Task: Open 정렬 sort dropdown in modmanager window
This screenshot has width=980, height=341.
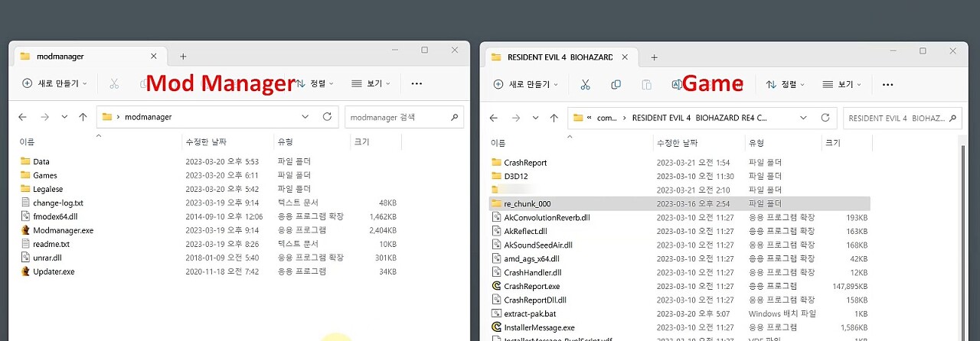Action: [315, 83]
